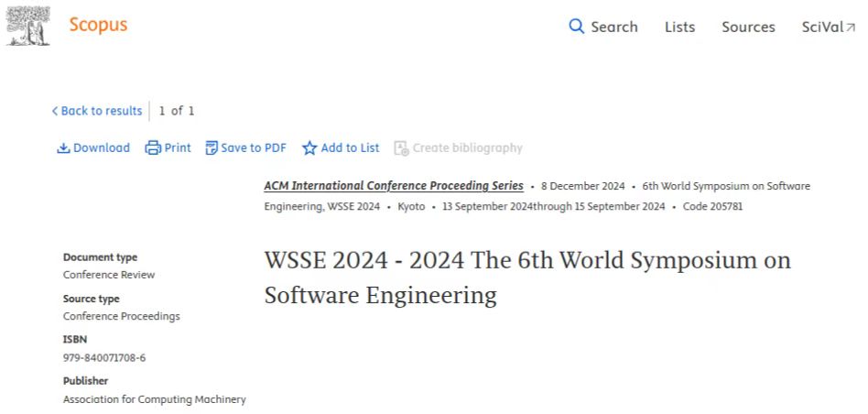Viewport: 868px width, 414px height.
Task: Click the Download tray icon
Action: coord(63,147)
